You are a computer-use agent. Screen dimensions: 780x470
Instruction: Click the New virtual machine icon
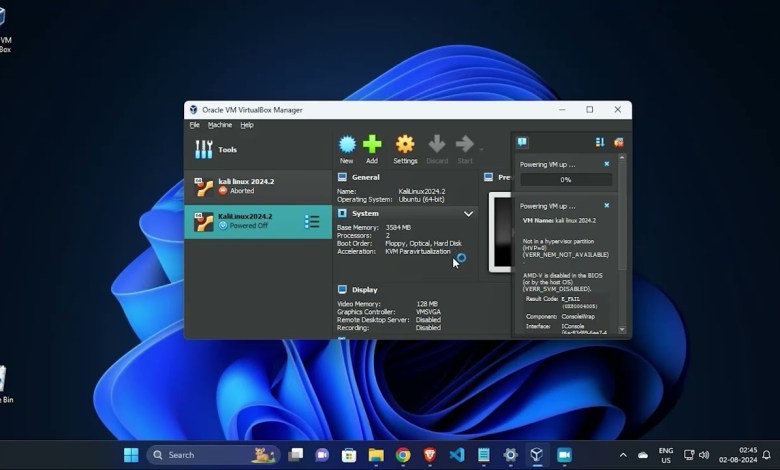pyautogui.click(x=347, y=149)
